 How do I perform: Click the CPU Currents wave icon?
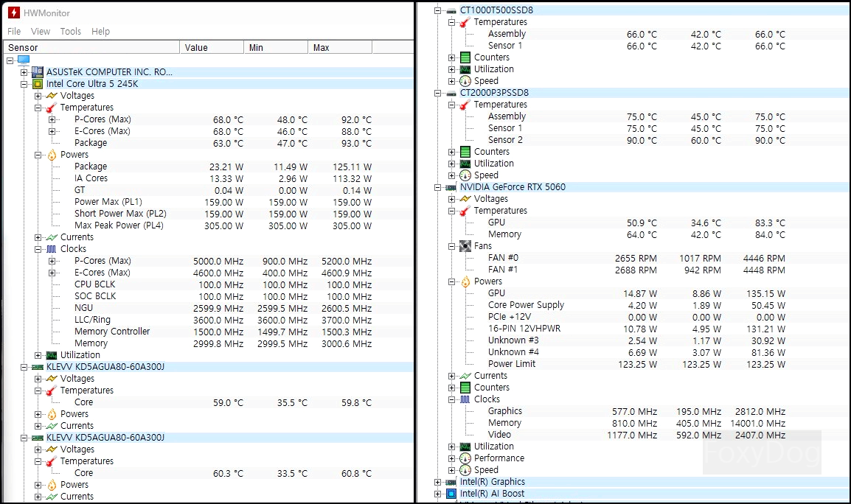[52, 237]
